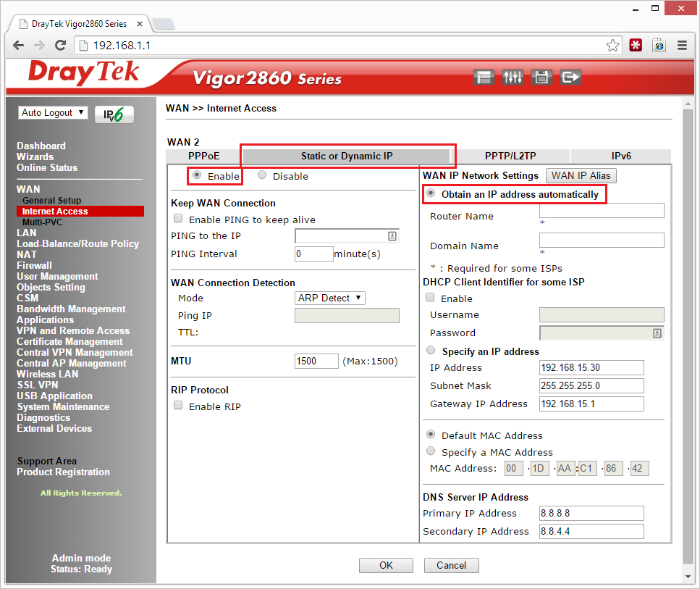This screenshot has height=589, width=700.
Task: Click the browser forward arrow
Action: point(39,45)
